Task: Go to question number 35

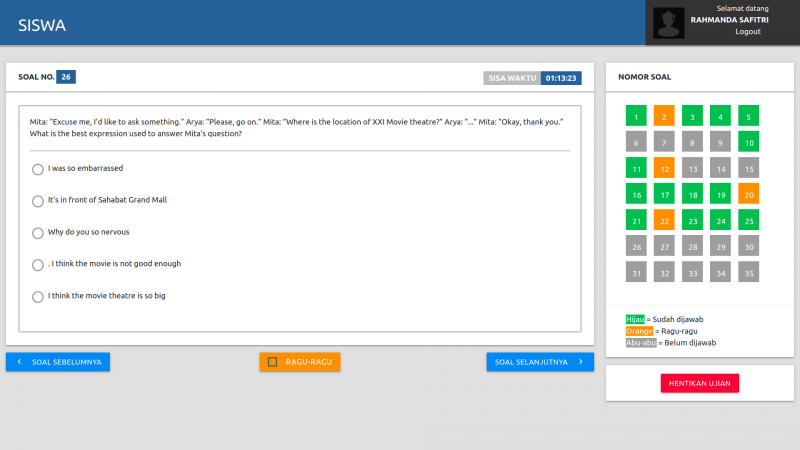Action: pos(748,272)
